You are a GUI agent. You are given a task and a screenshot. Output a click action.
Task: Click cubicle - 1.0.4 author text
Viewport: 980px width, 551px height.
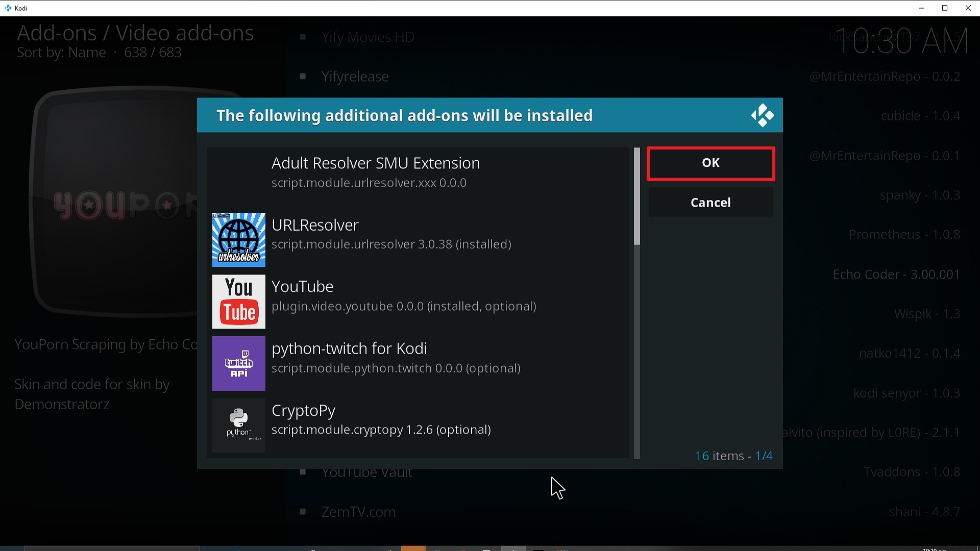point(920,116)
